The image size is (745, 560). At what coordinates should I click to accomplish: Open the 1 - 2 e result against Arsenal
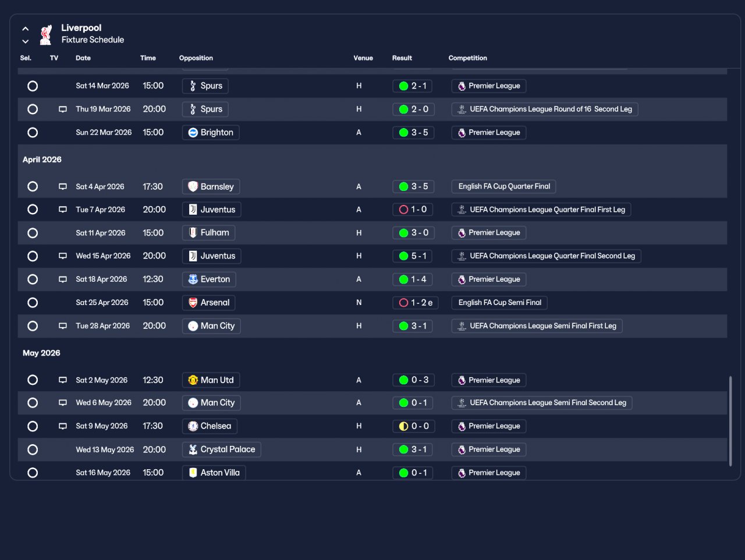click(416, 303)
